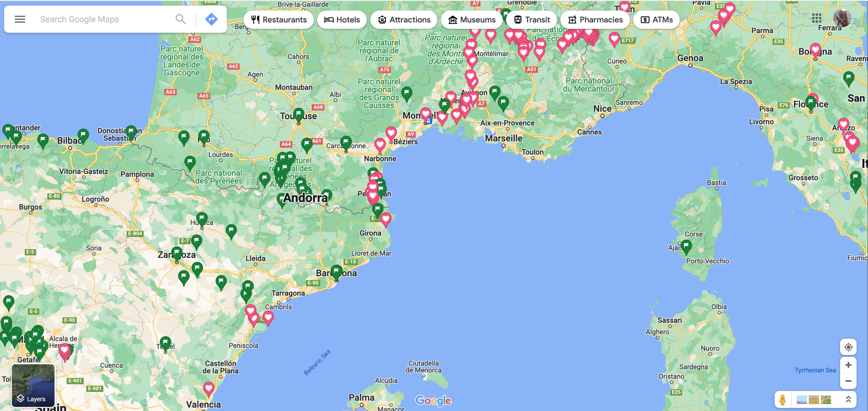The height and width of the screenshot is (411, 868).
Task: Open the Google apps grid
Action: tap(817, 18)
